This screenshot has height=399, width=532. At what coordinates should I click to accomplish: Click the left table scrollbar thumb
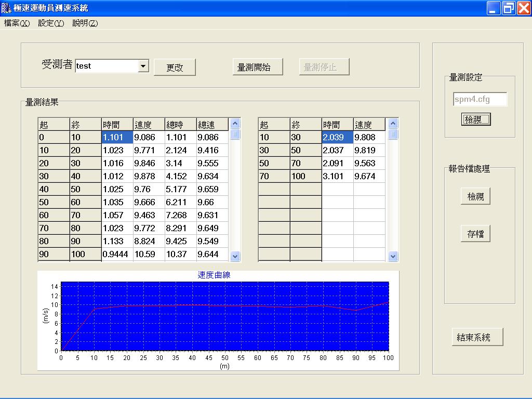[235, 135]
